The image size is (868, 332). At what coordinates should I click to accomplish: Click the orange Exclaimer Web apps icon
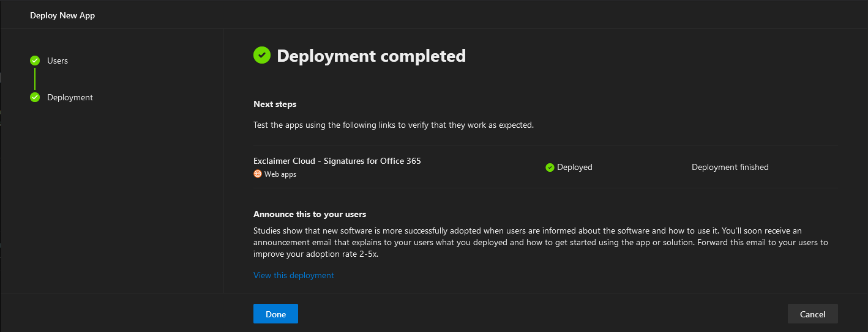pos(258,174)
